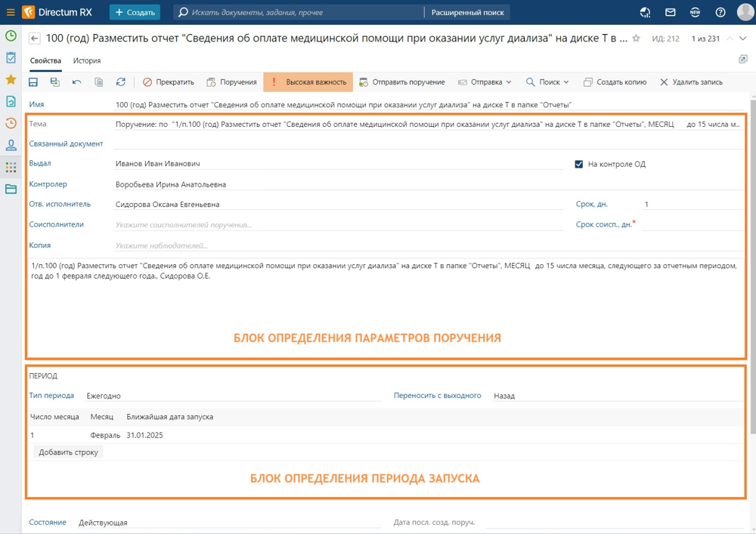This screenshot has height=534, width=756.
Task: Mark record as favorite with star
Action: click(x=636, y=39)
